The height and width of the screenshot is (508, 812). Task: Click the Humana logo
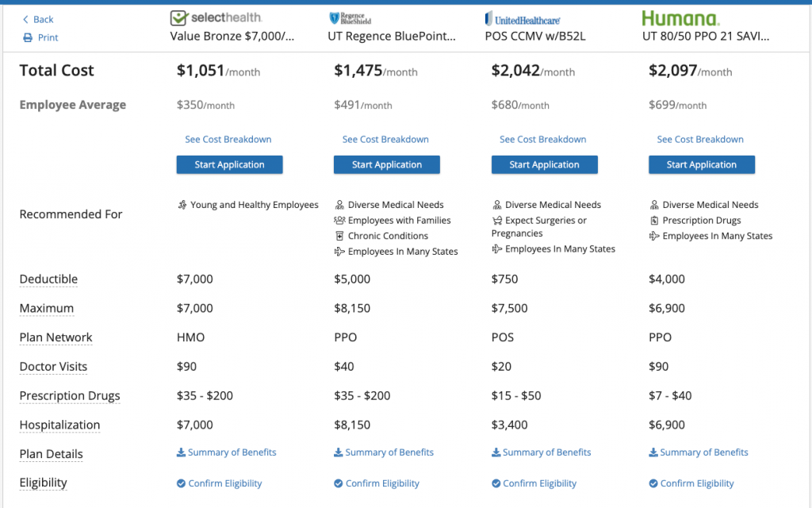(680, 19)
